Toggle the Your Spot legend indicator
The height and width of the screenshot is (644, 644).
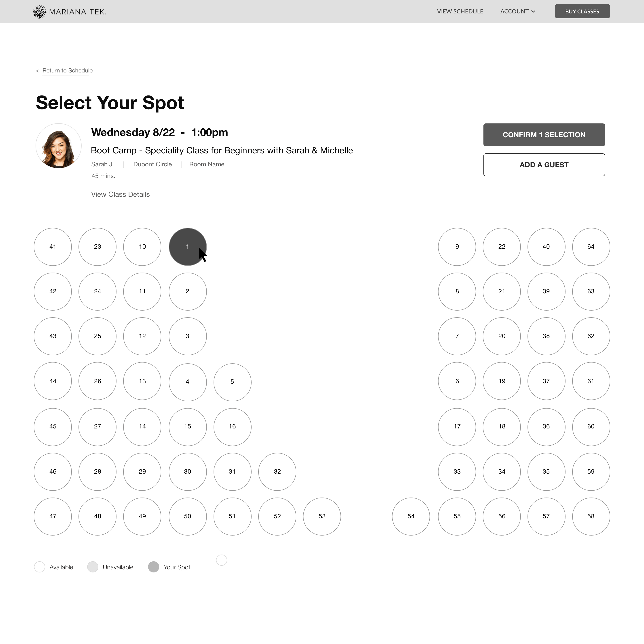[154, 567]
